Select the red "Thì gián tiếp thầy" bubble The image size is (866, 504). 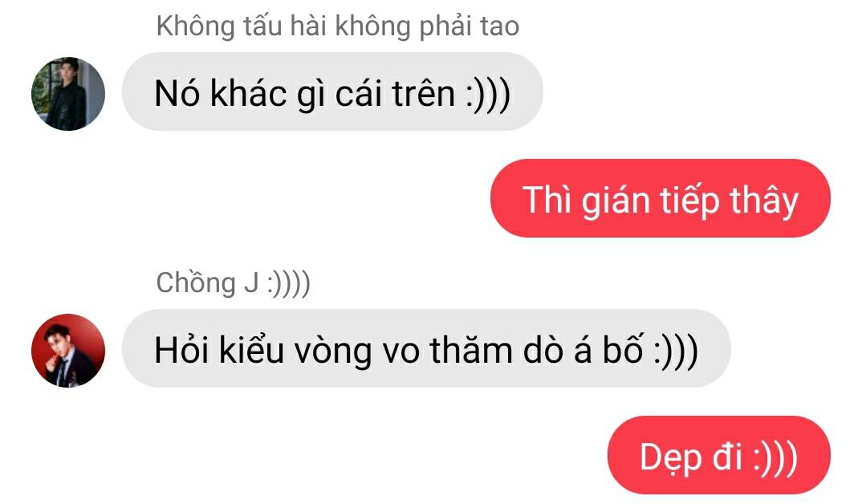[660, 198]
